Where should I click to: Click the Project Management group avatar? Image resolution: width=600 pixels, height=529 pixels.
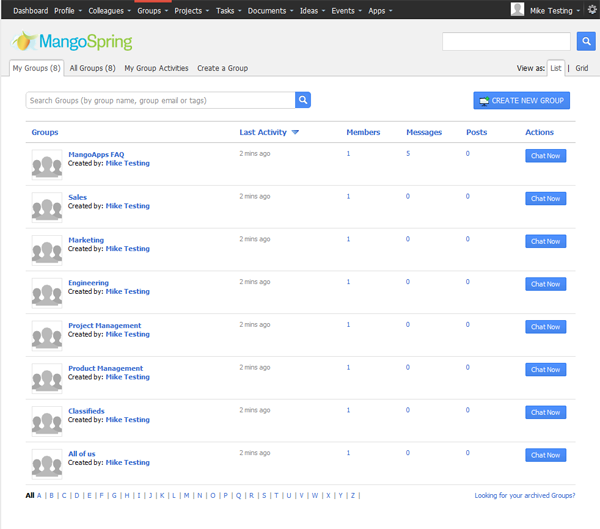pyautogui.click(x=47, y=336)
